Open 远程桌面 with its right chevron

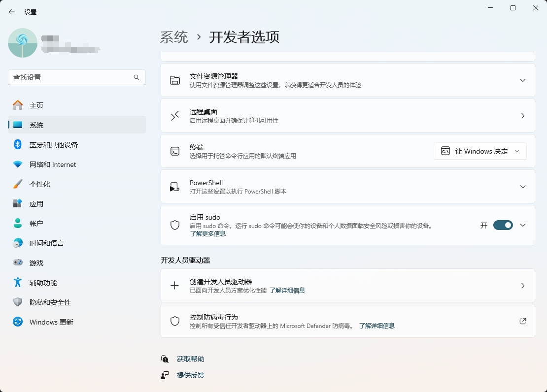click(x=522, y=116)
